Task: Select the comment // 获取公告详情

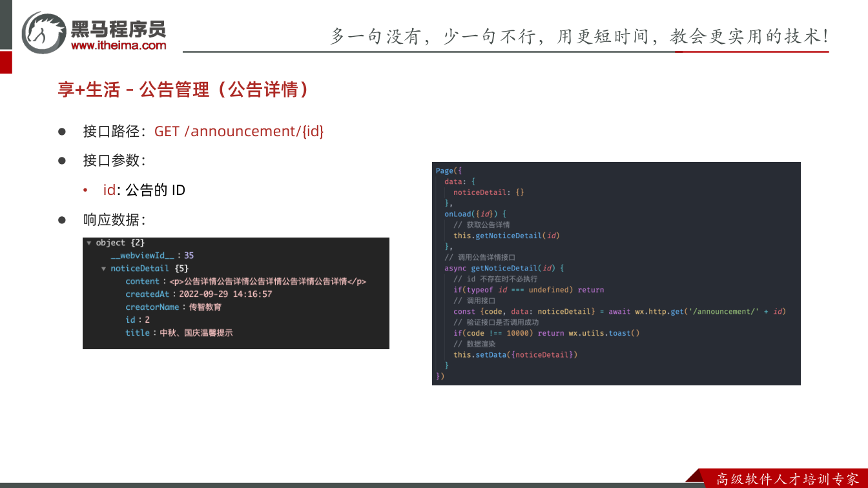Action: tap(482, 225)
